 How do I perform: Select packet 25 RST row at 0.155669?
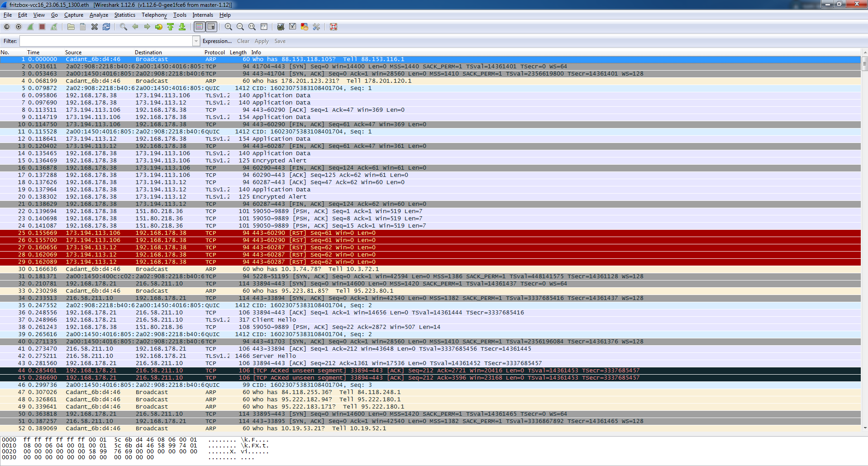[430, 233]
